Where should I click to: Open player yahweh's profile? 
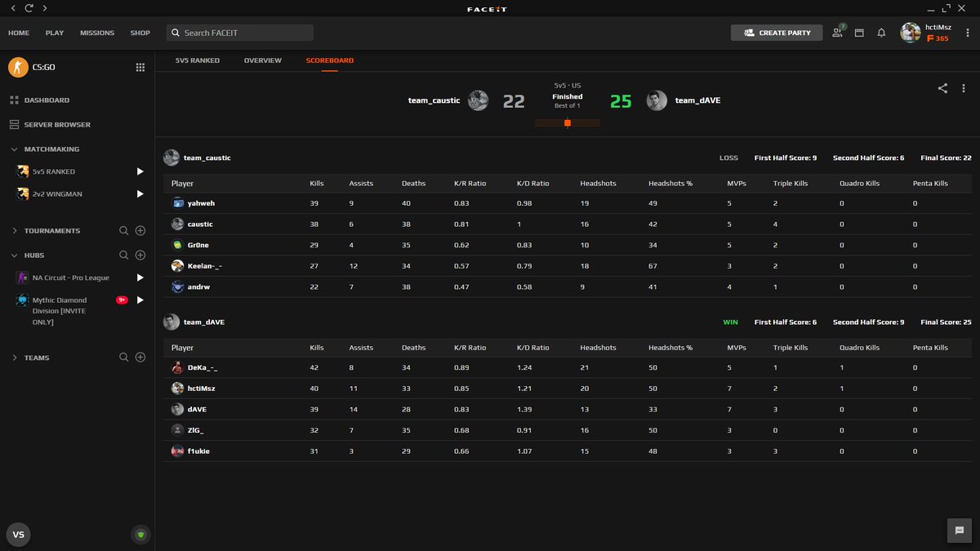pos(201,203)
